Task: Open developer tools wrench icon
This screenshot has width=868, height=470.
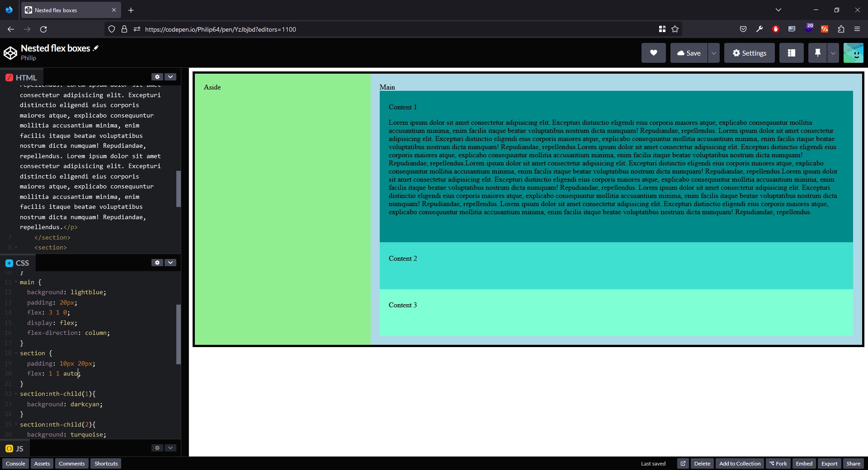Action: click(759, 29)
